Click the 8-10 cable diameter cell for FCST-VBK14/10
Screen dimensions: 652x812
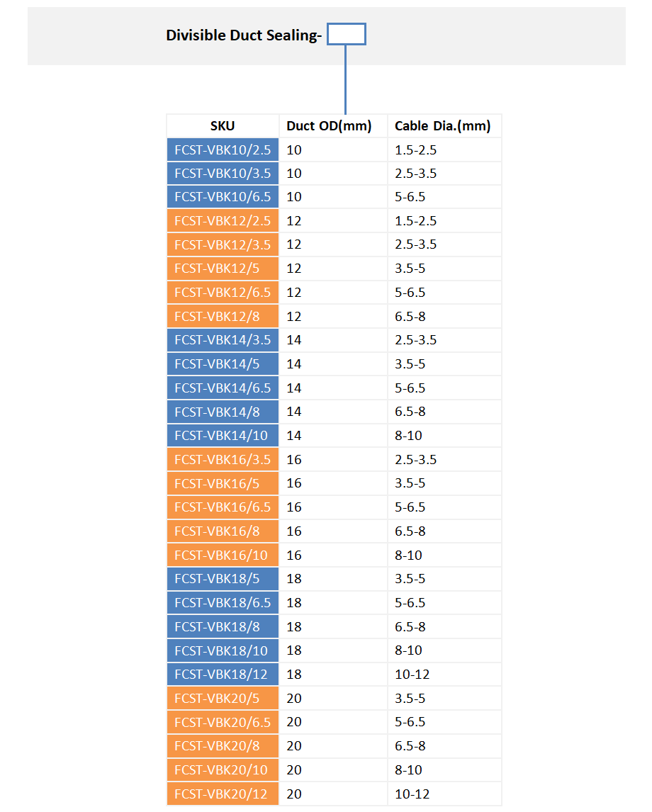click(x=444, y=435)
